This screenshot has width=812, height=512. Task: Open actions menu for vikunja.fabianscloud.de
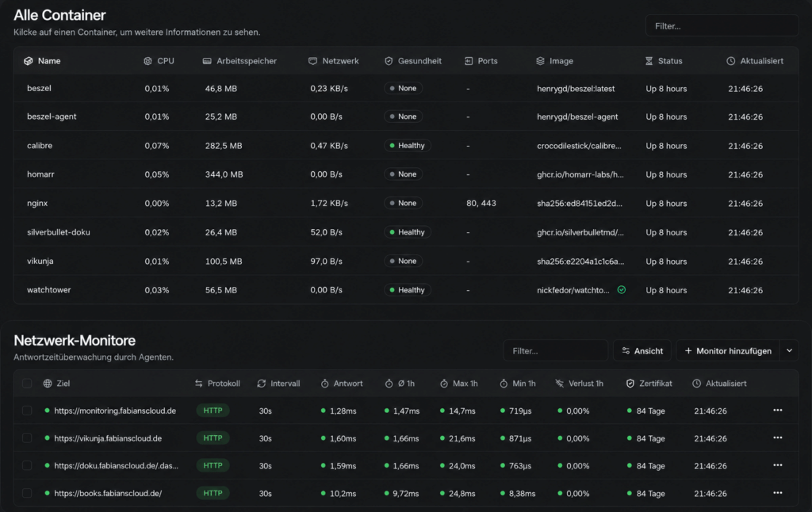[x=778, y=438]
